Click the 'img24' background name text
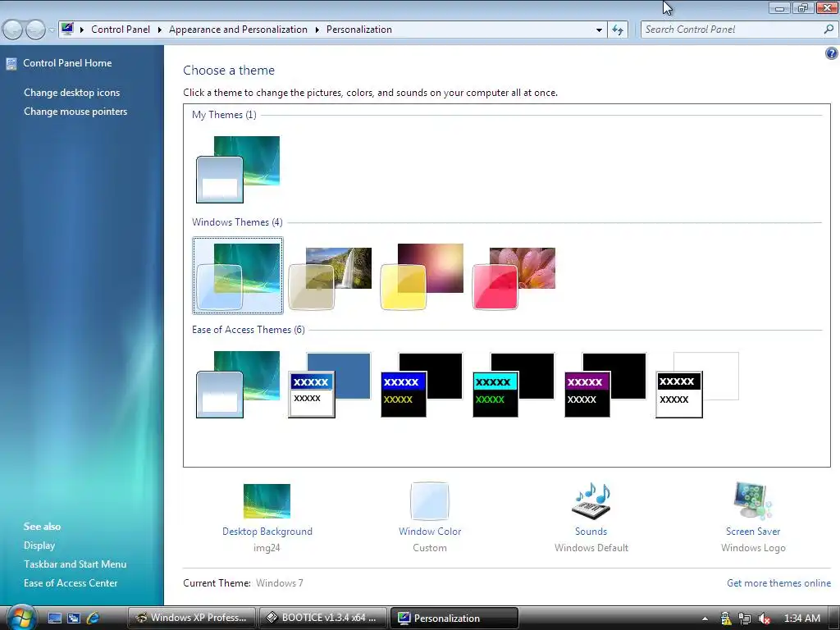The width and height of the screenshot is (840, 630). tap(267, 548)
